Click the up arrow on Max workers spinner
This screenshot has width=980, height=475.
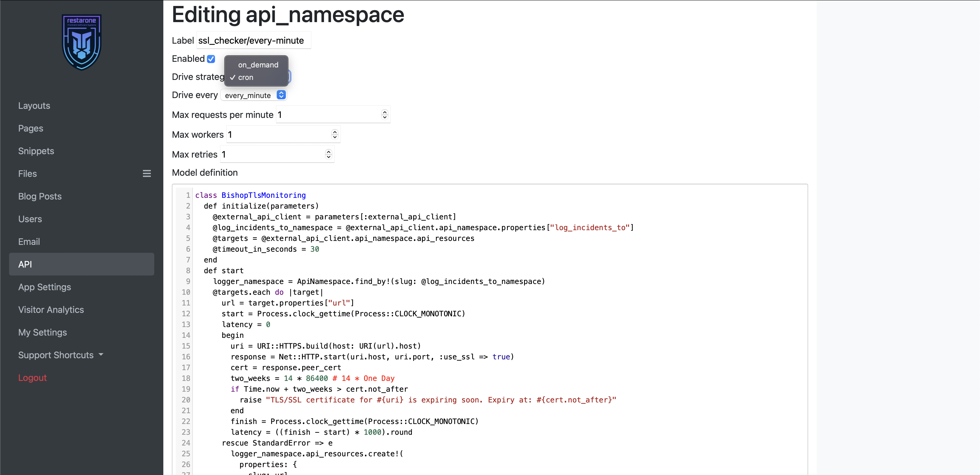point(335,132)
